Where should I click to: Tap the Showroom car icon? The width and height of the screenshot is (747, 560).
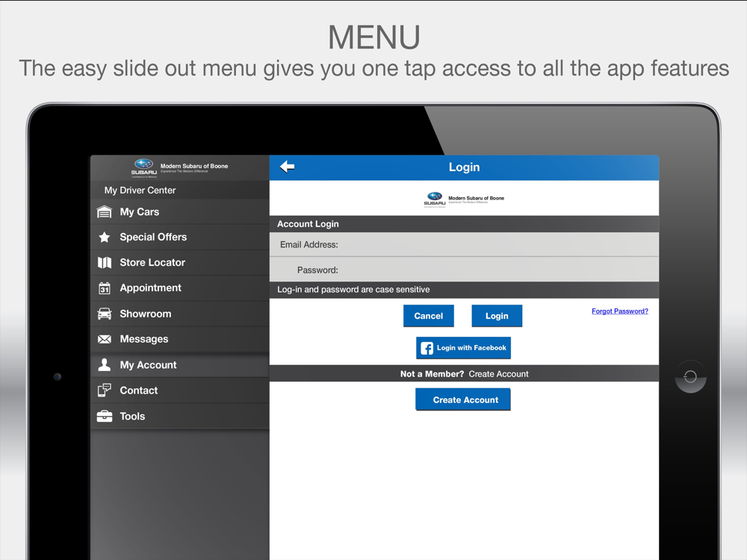coord(105,314)
